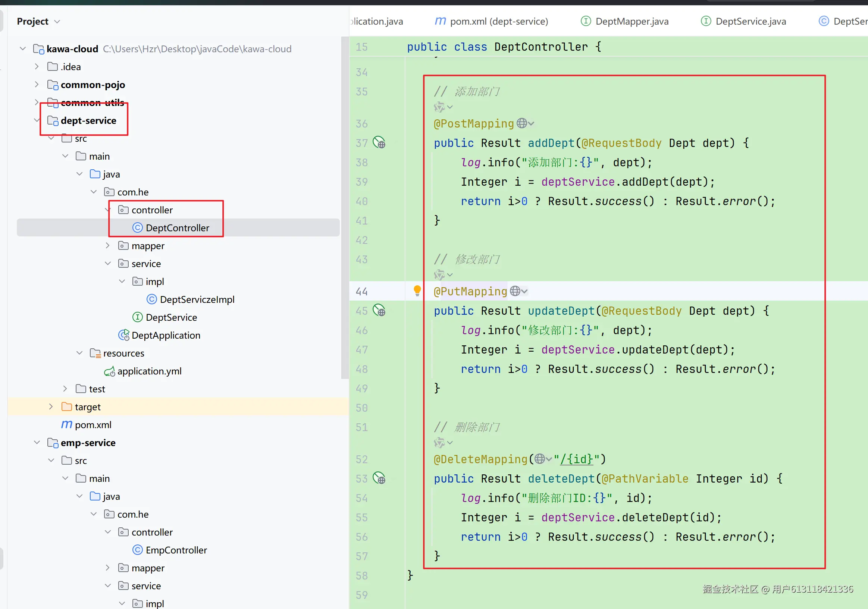Switch to the DeptMapper.java tab
The height and width of the screenshot is (609, 868).
(632, 22)
